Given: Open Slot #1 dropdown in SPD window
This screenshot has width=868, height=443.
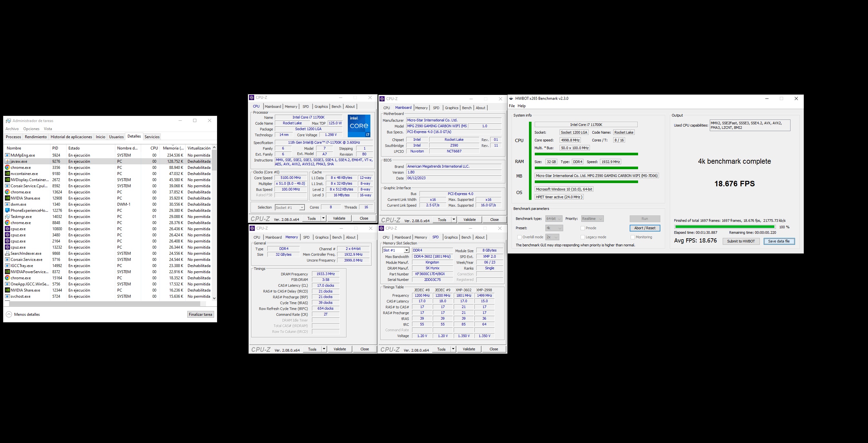Looking at the screenshot, I should pyautogui.click(x=396, y=250).
